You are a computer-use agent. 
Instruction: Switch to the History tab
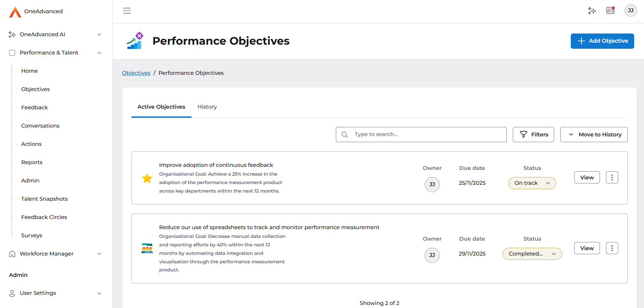pos(207,107)
